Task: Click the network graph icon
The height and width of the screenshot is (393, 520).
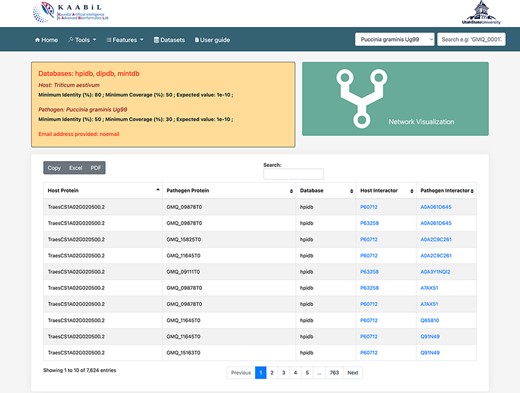Action: [362, 98]
